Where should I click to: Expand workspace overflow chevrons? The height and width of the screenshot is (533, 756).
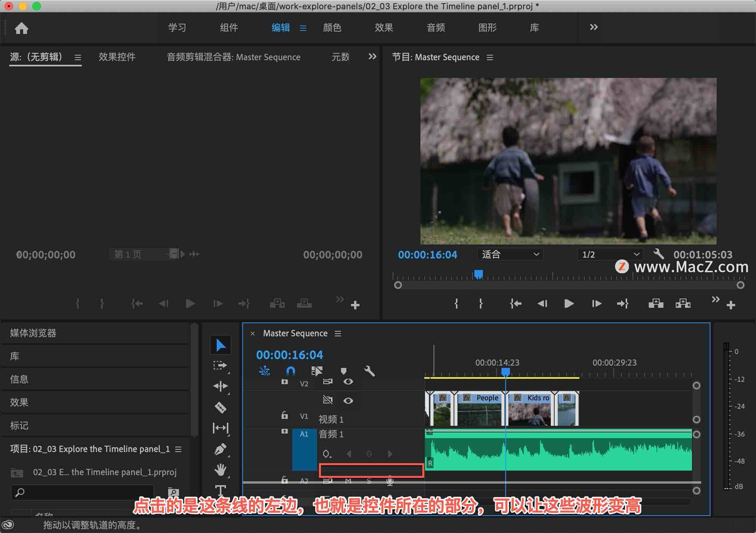click(593, 27)
